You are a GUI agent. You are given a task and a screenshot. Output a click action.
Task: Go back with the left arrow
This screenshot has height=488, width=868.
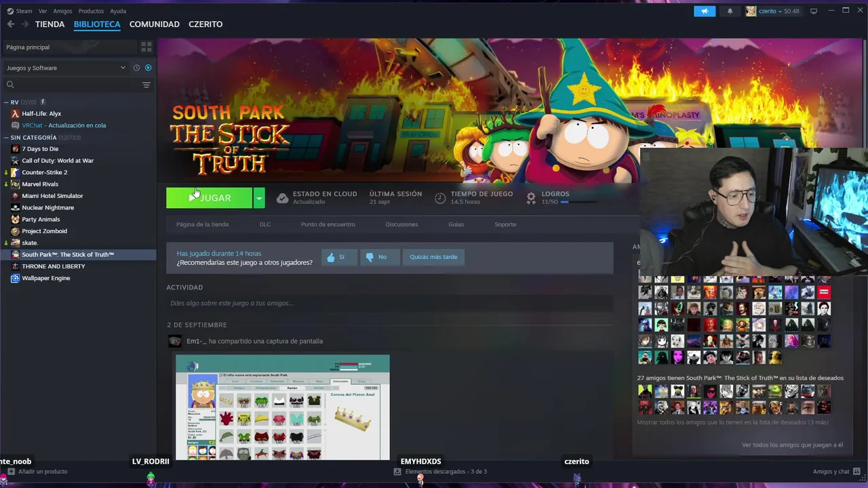tap(11, 24)
